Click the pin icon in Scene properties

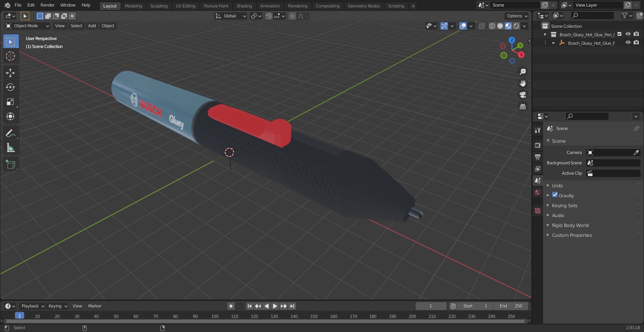point(636,129)
